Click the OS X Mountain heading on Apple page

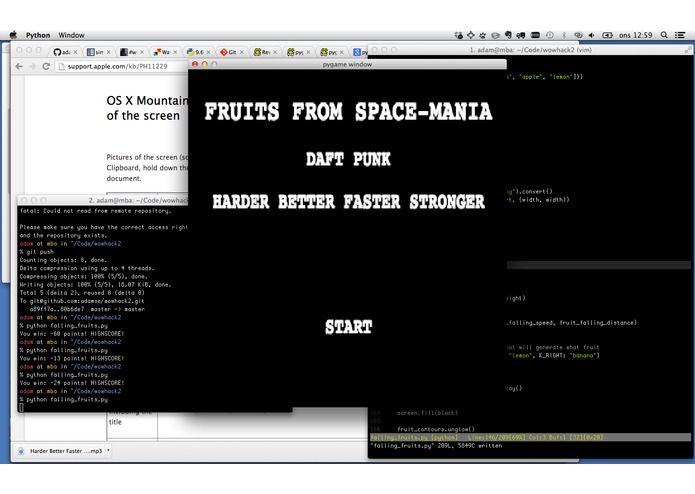point(147,108)
